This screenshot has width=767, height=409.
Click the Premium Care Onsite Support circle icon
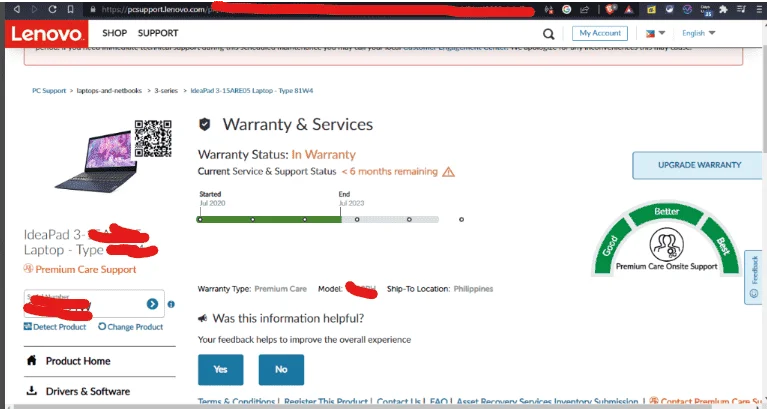(x=666, y=244)
